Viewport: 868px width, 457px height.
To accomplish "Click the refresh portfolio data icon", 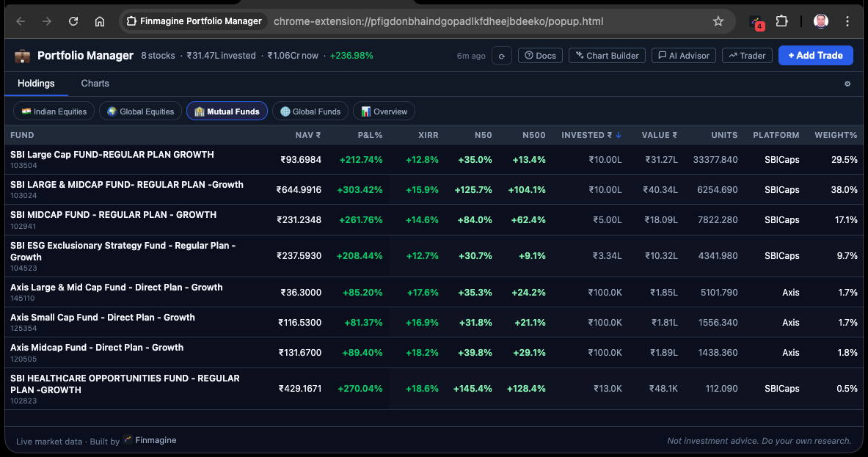I will click(502, 55).
